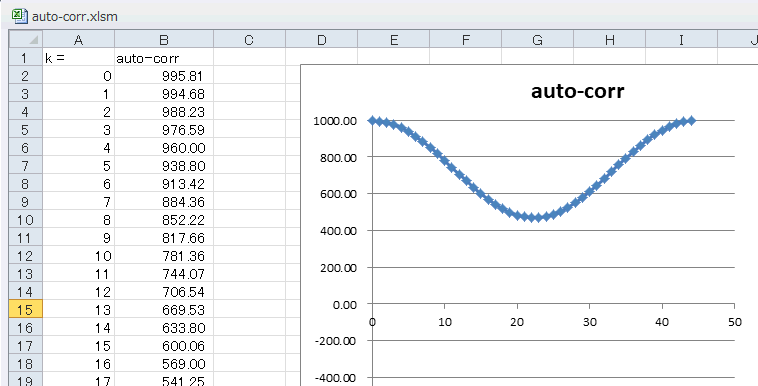This screenshot has width=758, height=386.
Task: Click column A cell containing k value 0
Action: point(78,76)
